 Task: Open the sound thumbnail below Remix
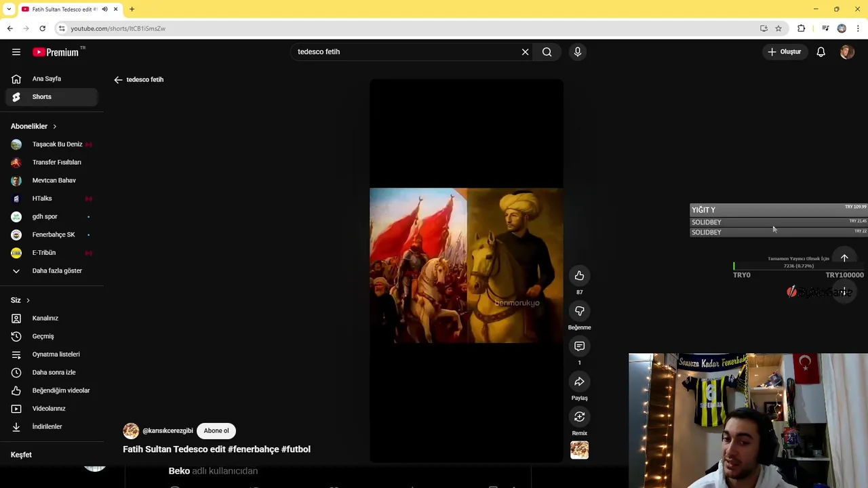point(579,449)
